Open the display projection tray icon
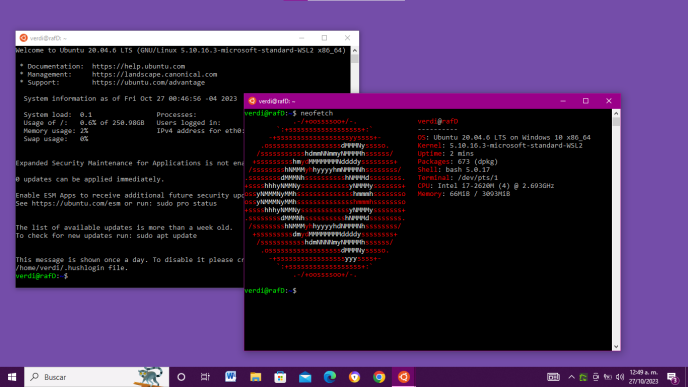Screen dimensions: 688x387 tap(595, 377)
